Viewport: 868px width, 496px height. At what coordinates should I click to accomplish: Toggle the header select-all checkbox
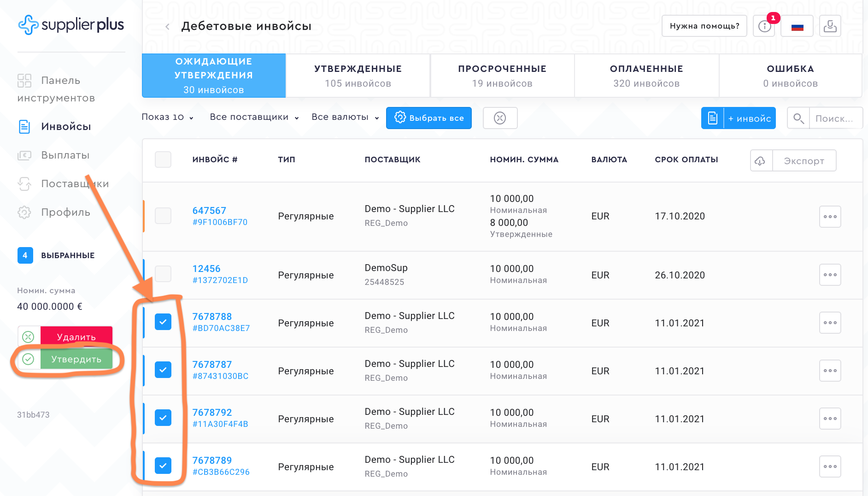pyautogui.click(x=163, y=159)
